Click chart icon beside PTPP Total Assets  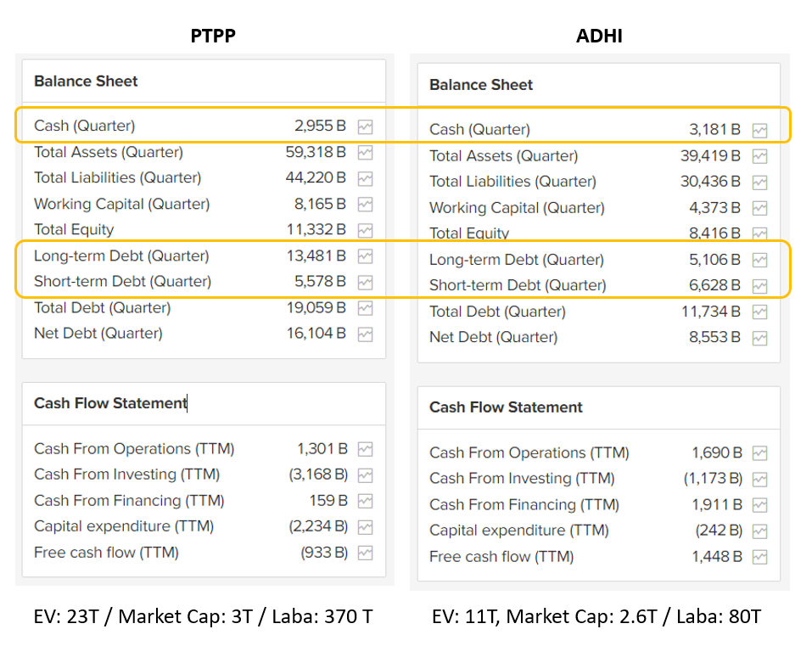[x=365, y=153]
